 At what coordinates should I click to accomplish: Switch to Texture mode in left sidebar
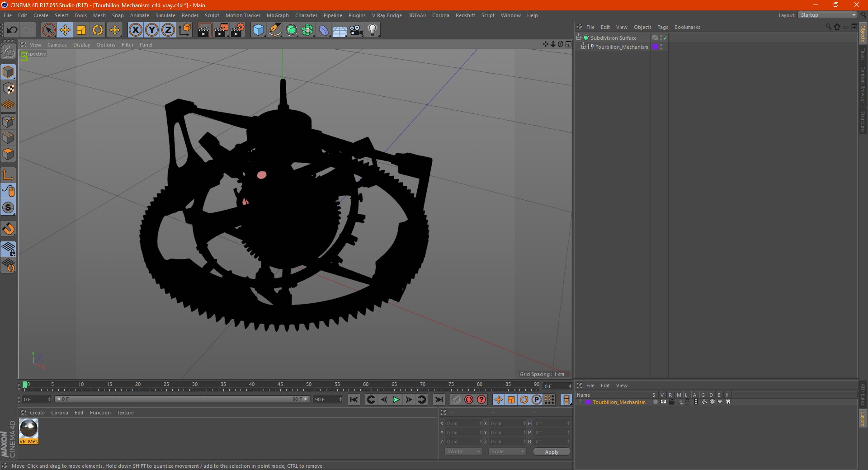click(x=9, y=89)
